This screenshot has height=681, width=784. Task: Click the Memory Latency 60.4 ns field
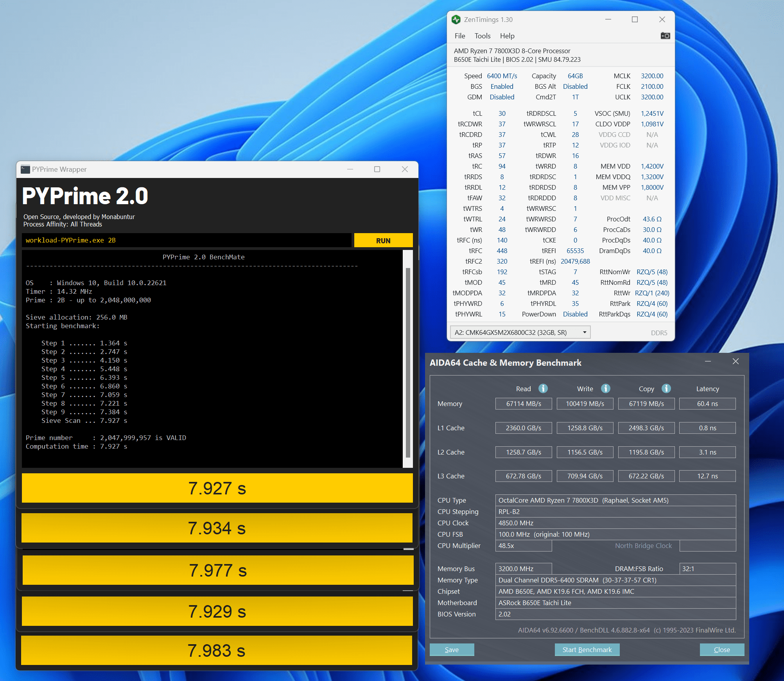coord(707,404)
